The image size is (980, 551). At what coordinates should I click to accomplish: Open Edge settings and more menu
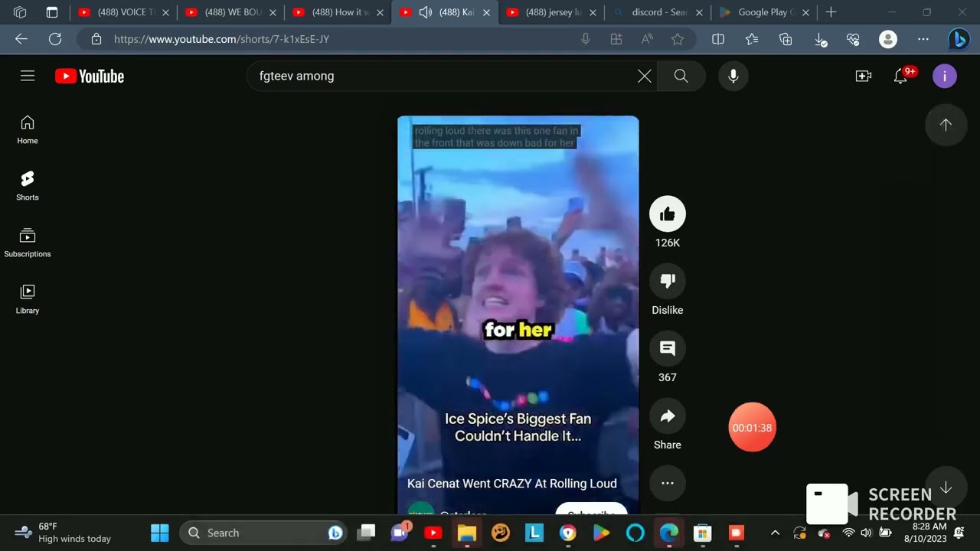923,39
